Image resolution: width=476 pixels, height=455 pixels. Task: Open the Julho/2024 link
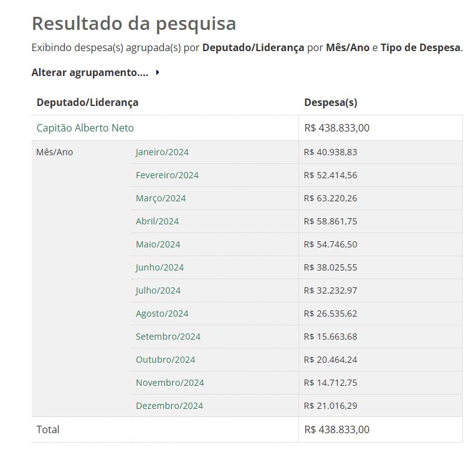click(158, 290)
